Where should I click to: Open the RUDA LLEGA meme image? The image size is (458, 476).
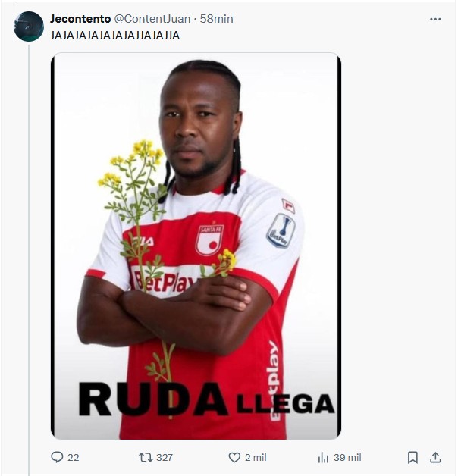tap(196, 246)
